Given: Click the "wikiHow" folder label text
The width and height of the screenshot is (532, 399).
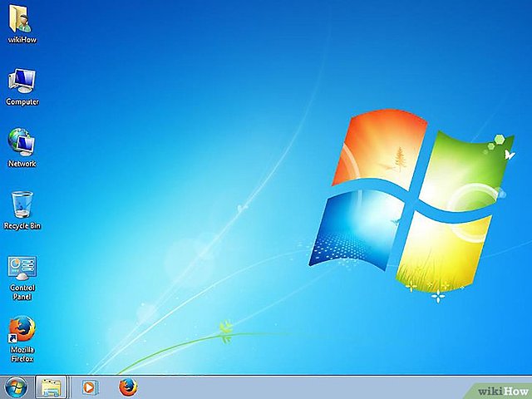Looking at the screenshot, I should click(22, 40).
